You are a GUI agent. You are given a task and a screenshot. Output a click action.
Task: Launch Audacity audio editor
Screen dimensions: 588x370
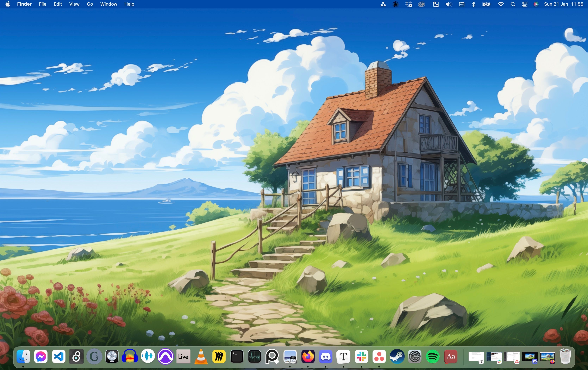pos(130,357)
